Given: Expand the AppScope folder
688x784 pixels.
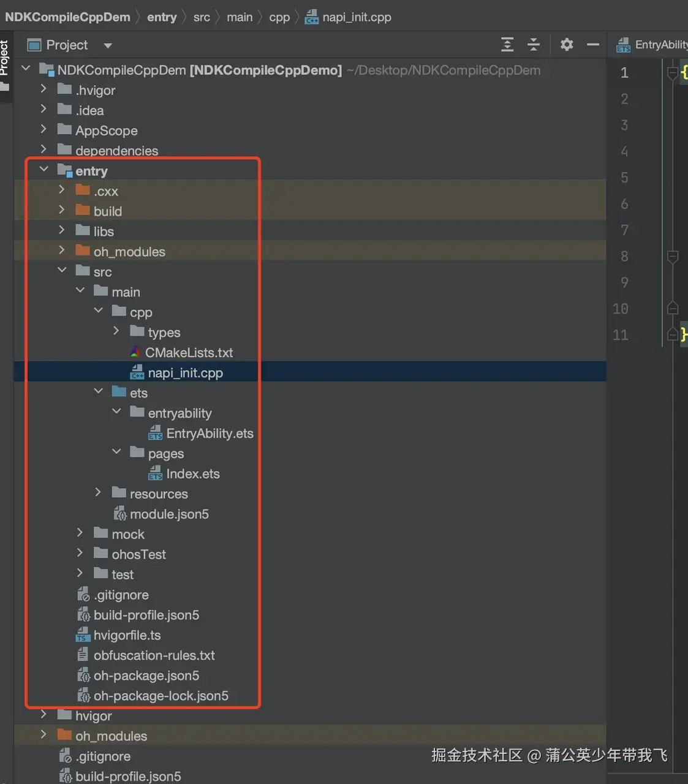Looking at the screenshot, I should [x=43, y=129].
